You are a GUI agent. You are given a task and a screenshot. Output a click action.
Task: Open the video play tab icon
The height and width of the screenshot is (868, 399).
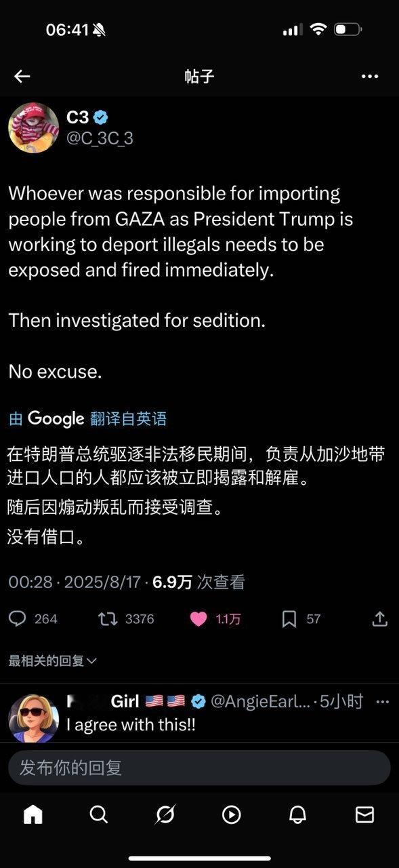pos(232,814)
